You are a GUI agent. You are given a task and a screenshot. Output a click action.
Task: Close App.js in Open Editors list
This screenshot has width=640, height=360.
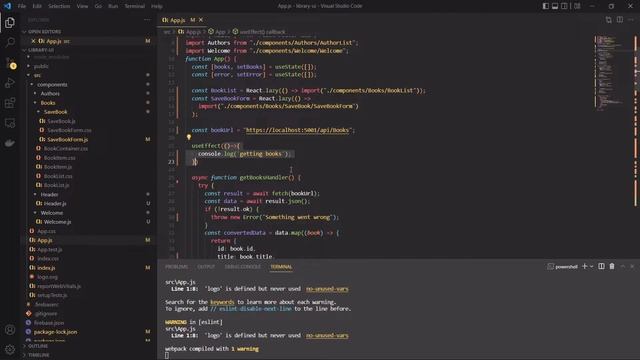[x=33, y=41]
